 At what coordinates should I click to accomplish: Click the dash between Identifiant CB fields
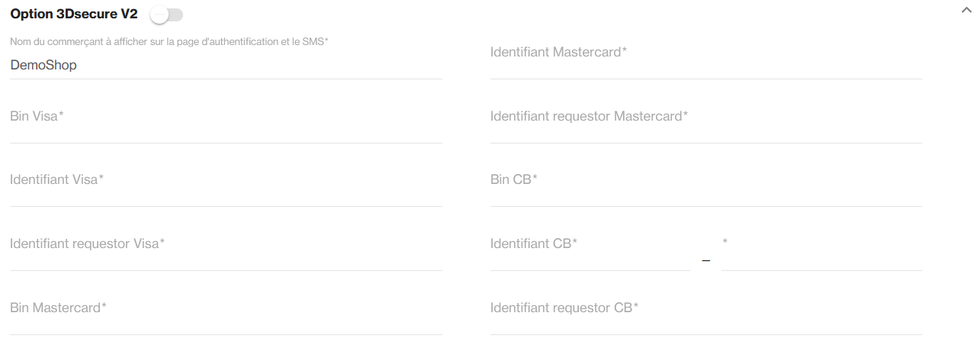pos(705,261)
